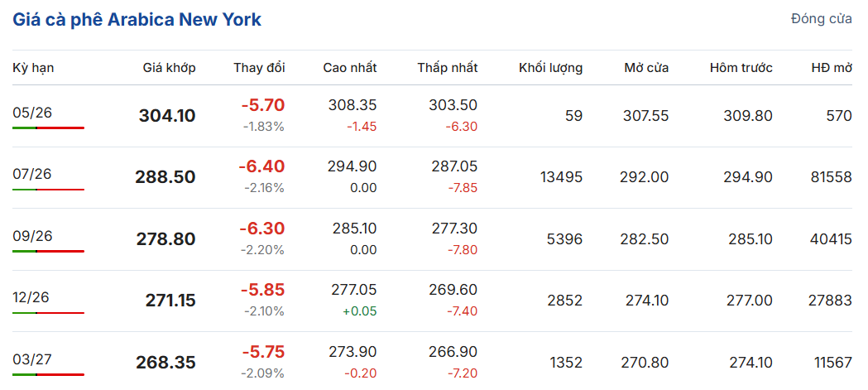Open the 07/26 contract term
This screenshot has height=390, width=868.
click(32, 175)
